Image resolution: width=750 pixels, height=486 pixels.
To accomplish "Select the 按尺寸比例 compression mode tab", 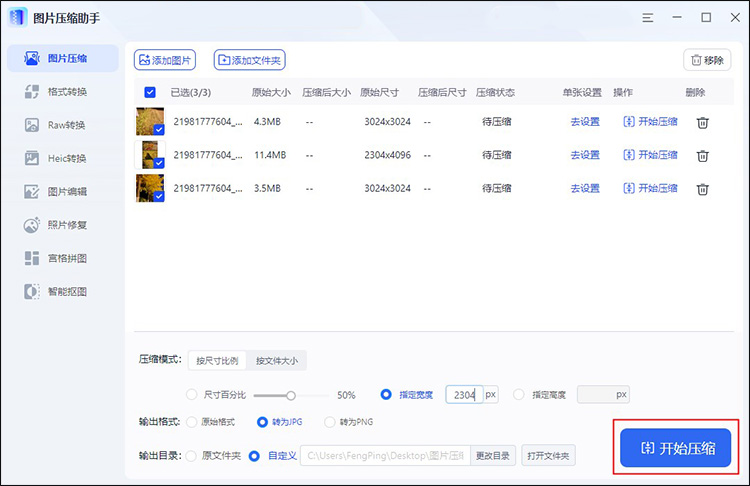I will [x=217, y=361].
